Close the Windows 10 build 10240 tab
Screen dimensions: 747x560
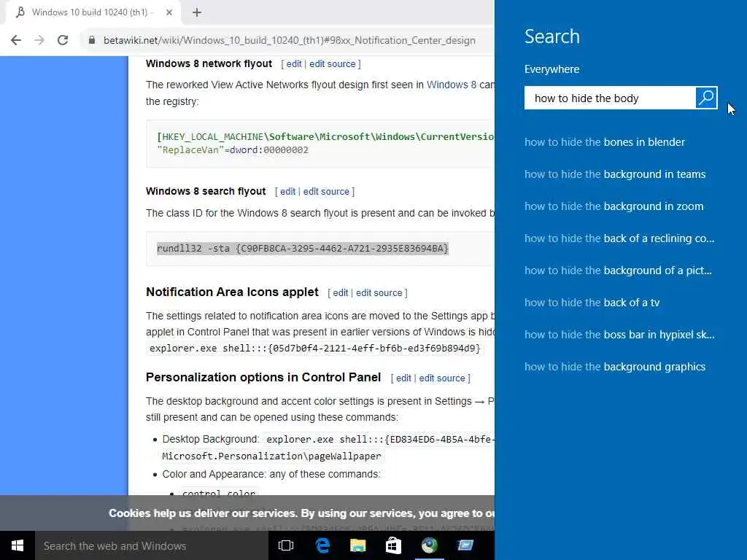pos(169,12)
